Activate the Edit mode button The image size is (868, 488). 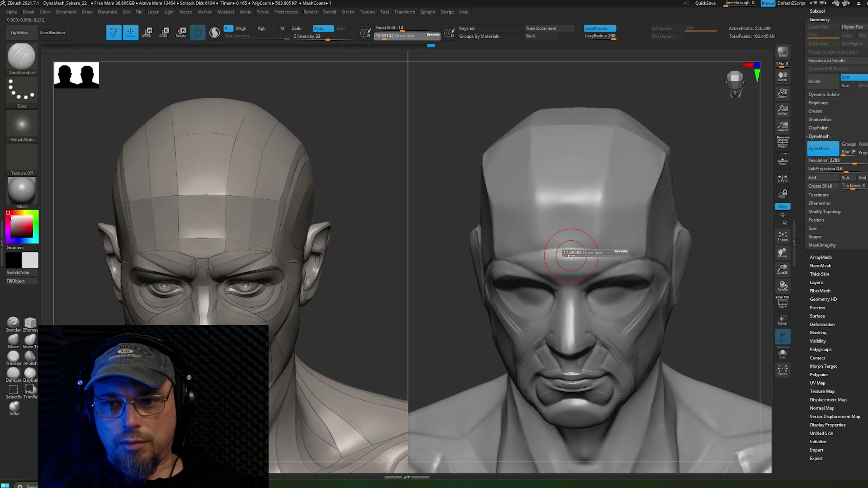(113, 33)
